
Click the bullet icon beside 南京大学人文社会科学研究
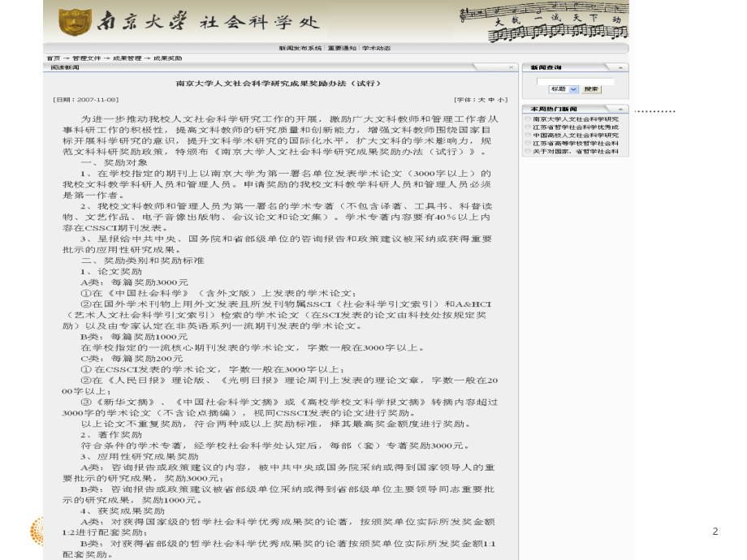click(528, 118)
